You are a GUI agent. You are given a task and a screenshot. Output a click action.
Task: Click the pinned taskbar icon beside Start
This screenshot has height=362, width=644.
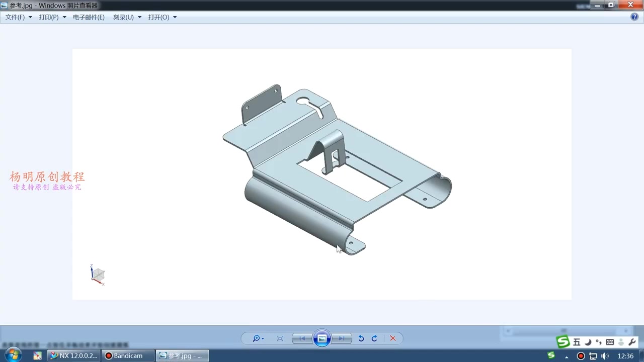(37, 355)
